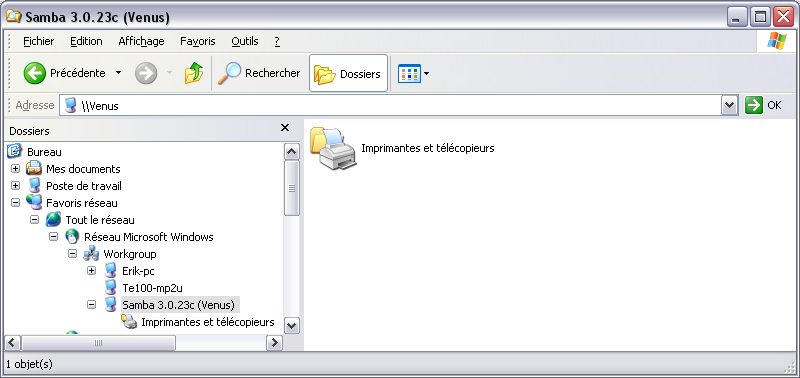Open the ? help menu
Image resolution: width=800 pixels, height=378 pixels.
tap(277, 41)
